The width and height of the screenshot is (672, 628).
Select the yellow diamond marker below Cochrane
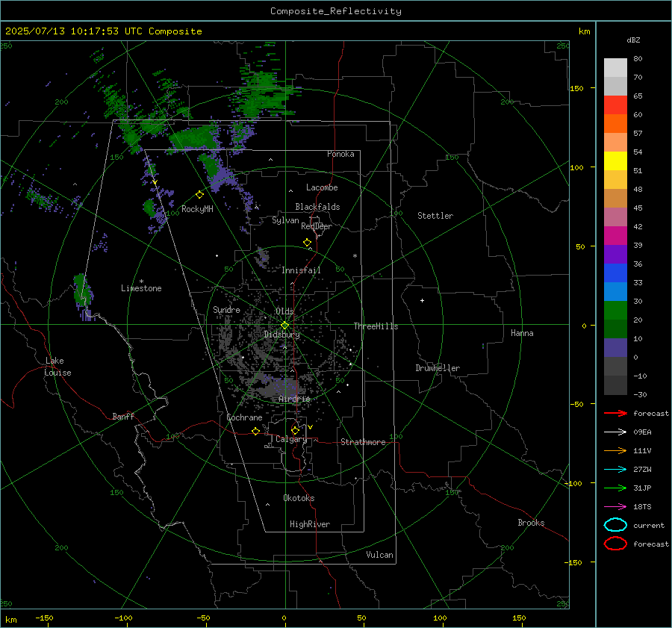point(255,431)
